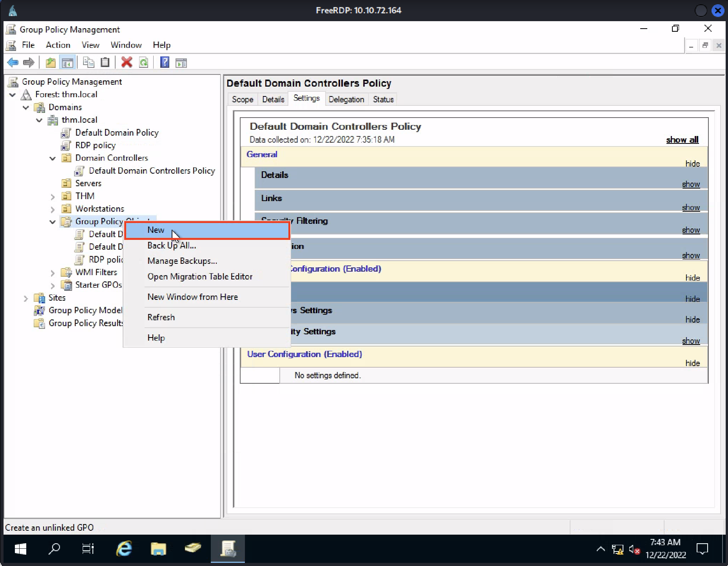Click the Group Policy Modeling icon
The width and height of the screenshot is (728, 566).
pos(39,310)
